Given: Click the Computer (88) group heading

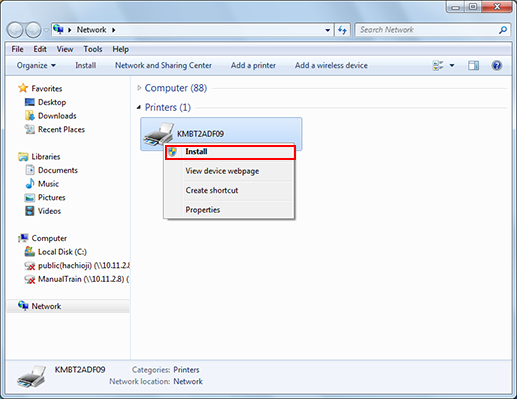Looking at the screenshot, I should pyautogui.click(x=176, y=88).
